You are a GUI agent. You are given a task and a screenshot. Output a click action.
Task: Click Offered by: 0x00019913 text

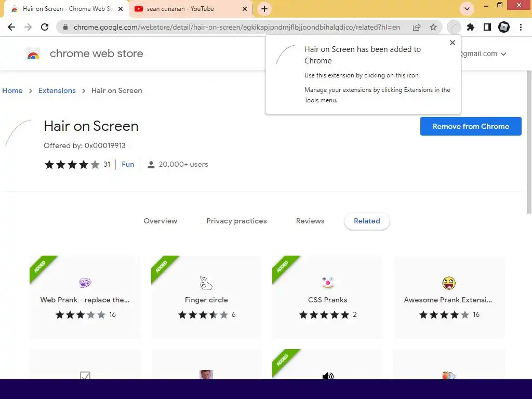click(x=85, y=145)
